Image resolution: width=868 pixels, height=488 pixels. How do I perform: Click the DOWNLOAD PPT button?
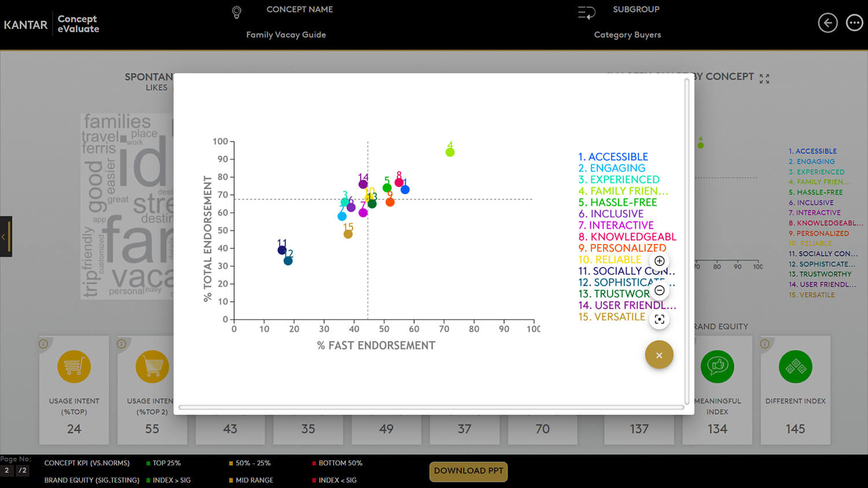[x=468, y=472]
